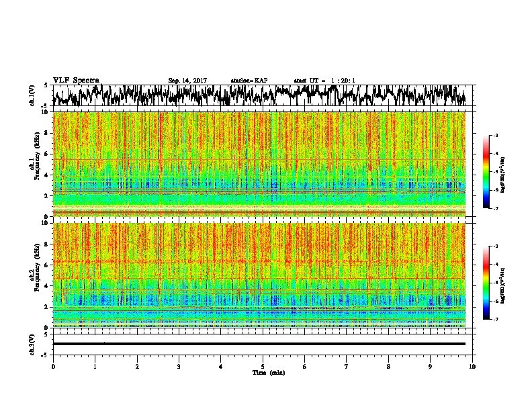Click the "3" tick on the time axis
Viewport: 532px width, 411px height.
[179, 367]
